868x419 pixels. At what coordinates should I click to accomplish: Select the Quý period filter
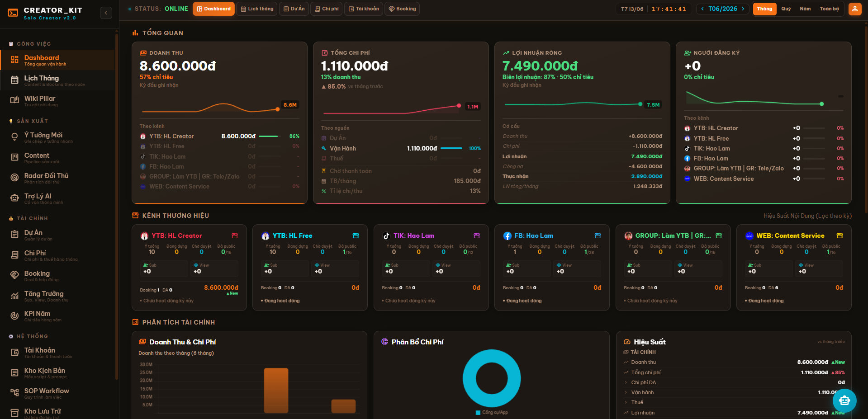pos(786,9)
